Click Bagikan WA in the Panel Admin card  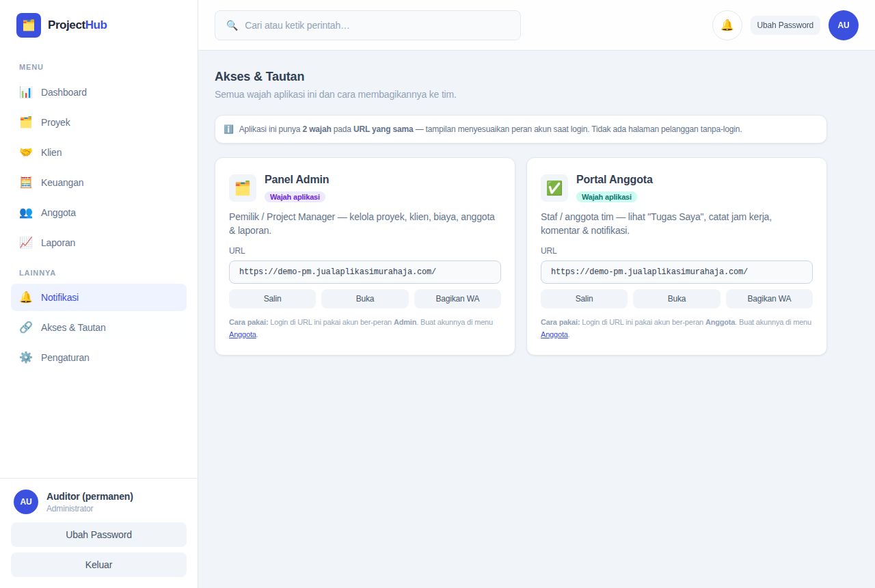(457, 299)
